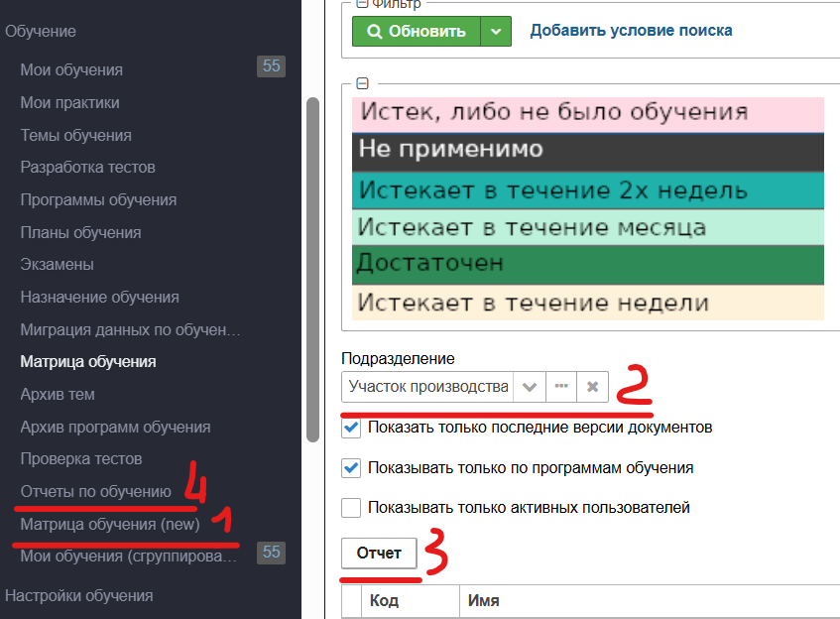Click pink Истек, либо не было обучения legend

[x=588, y=115]
